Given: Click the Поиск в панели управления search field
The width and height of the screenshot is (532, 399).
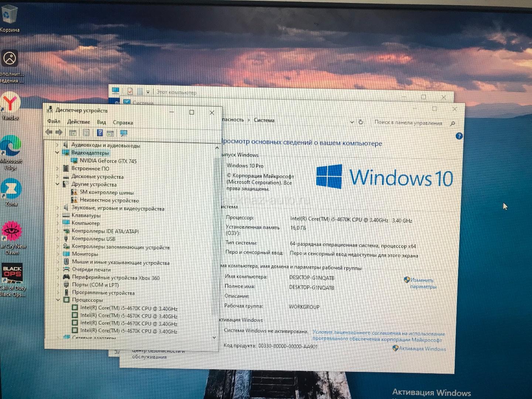Looking at the screenshot, I should pos(408,123).
